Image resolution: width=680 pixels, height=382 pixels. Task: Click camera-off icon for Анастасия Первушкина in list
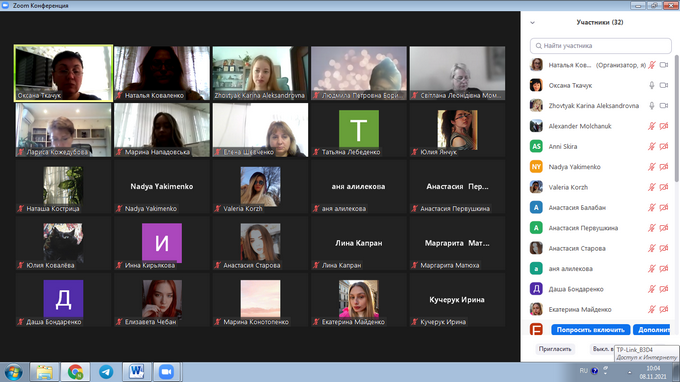click(x=664, y=228)
